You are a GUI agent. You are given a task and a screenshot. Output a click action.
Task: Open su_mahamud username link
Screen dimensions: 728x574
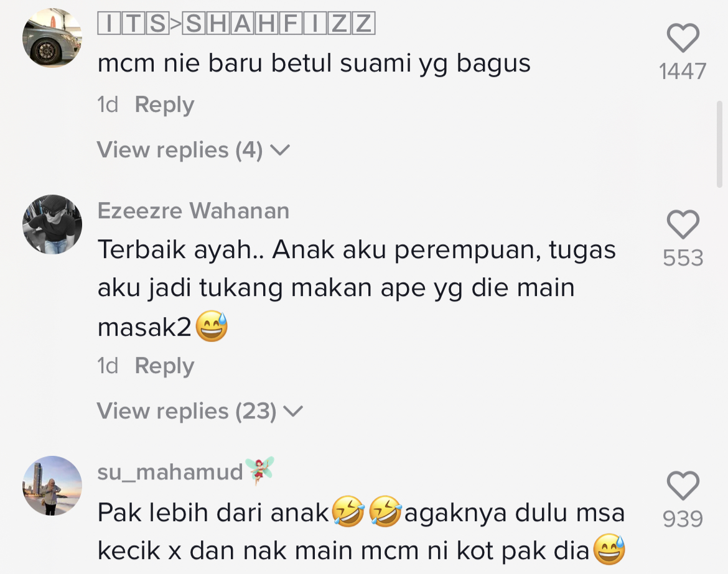coord(170,472)
